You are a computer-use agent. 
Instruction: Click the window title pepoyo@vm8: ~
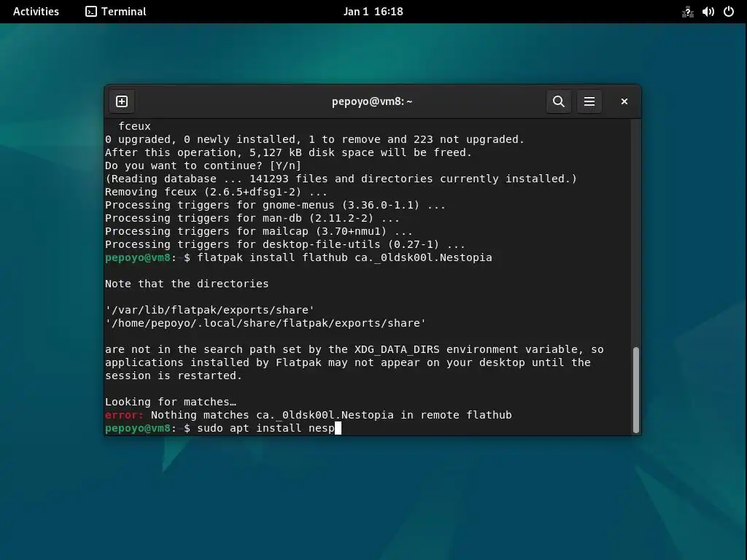pos(372,101)
